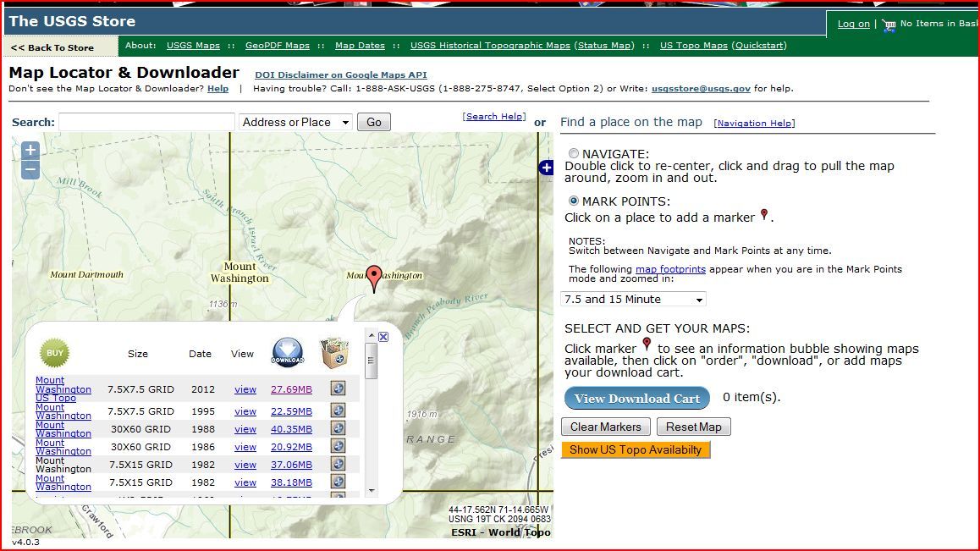The width and height of the screenshot is (980, 551).
Task: Click the green BUY badge icon
Action: click(x=55, y=353)
